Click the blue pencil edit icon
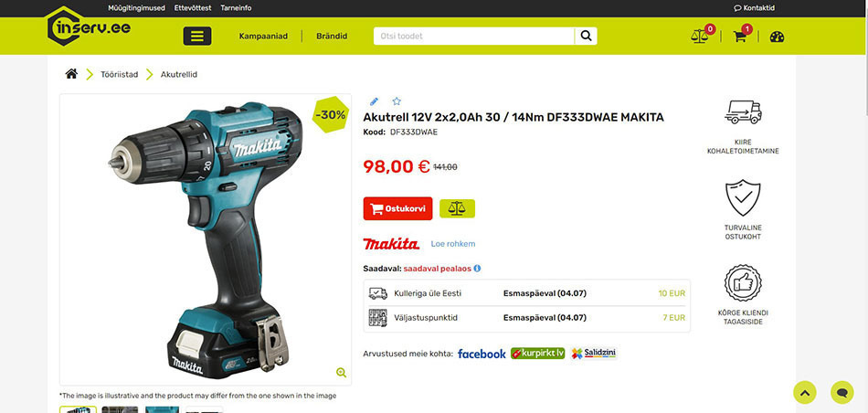The image size is (868, 413). (375, 101)
